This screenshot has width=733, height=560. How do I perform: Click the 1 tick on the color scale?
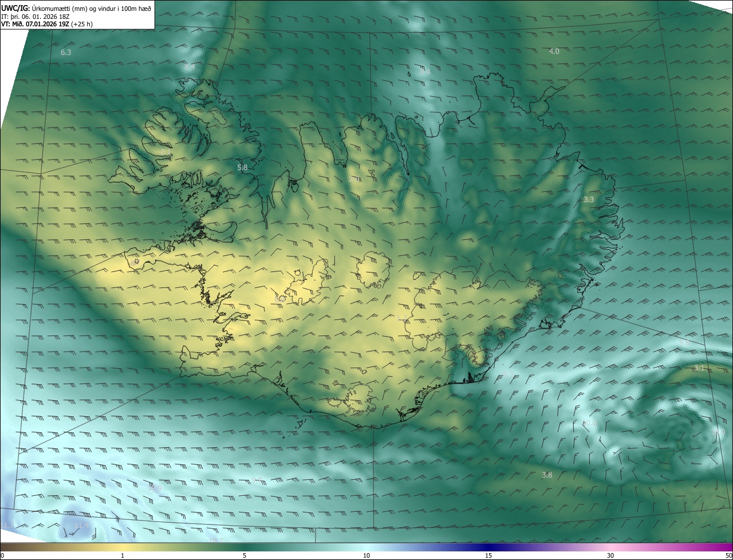click(x=123, y=555)
